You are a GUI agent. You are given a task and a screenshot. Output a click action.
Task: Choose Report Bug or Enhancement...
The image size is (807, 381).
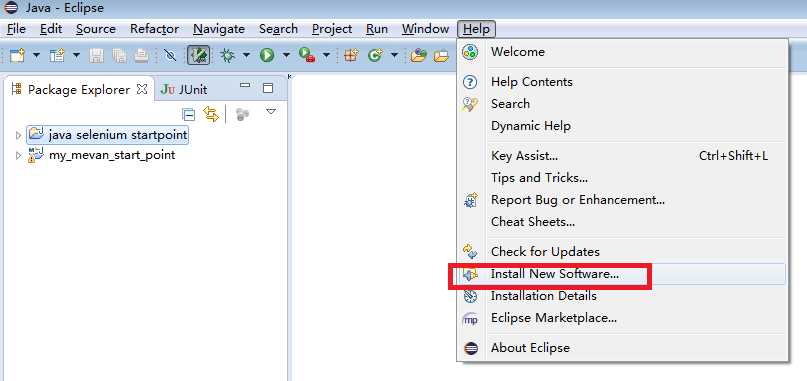(622, 200)
